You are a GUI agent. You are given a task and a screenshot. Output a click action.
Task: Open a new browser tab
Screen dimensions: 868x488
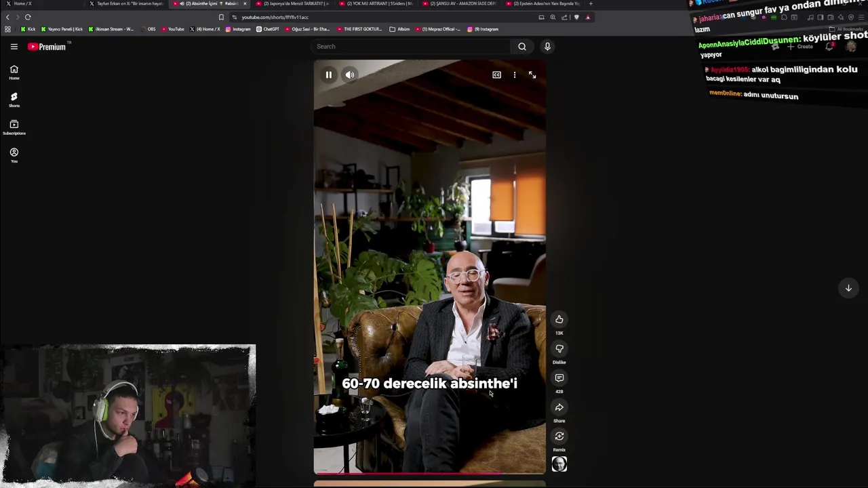pos(591,3)
